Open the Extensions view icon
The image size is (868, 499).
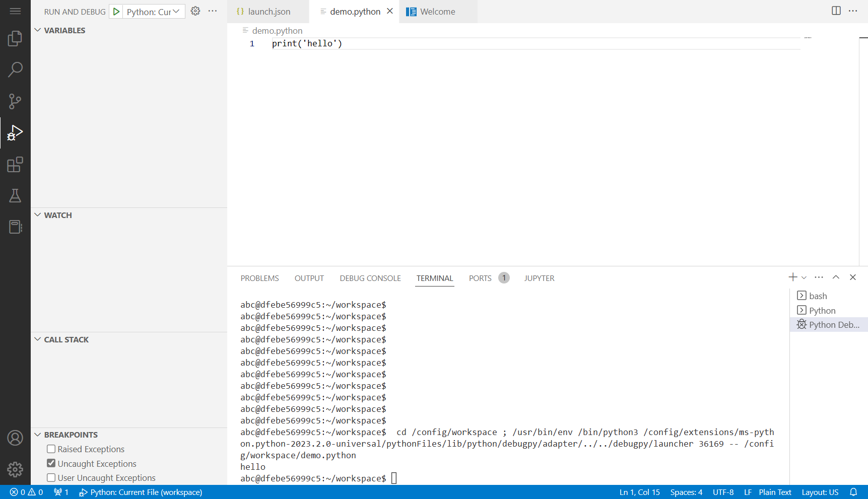click(x=15, y=164)
